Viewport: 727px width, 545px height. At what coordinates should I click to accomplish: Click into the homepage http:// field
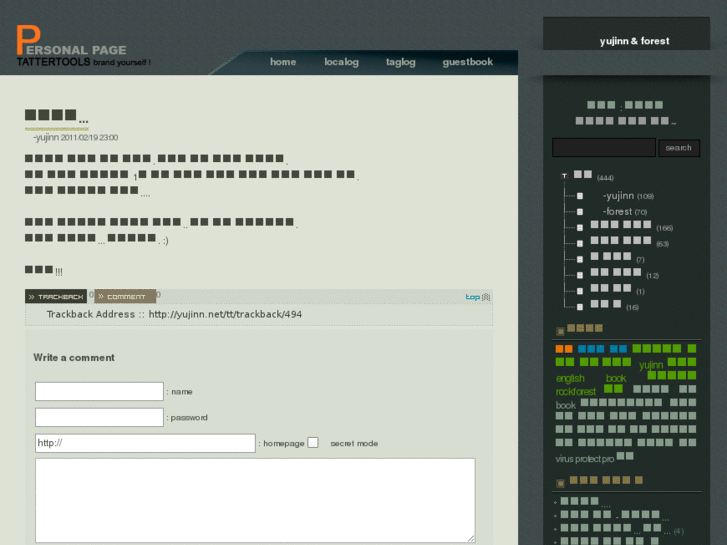click(145, 443)
